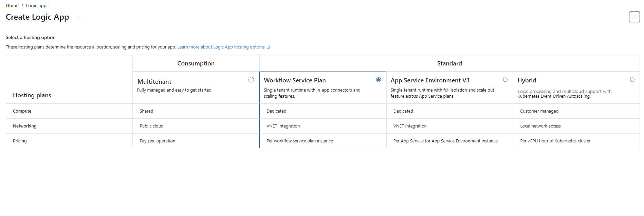
Task: Click Local processing and multicloud support description
Action: tap(565, 94)
